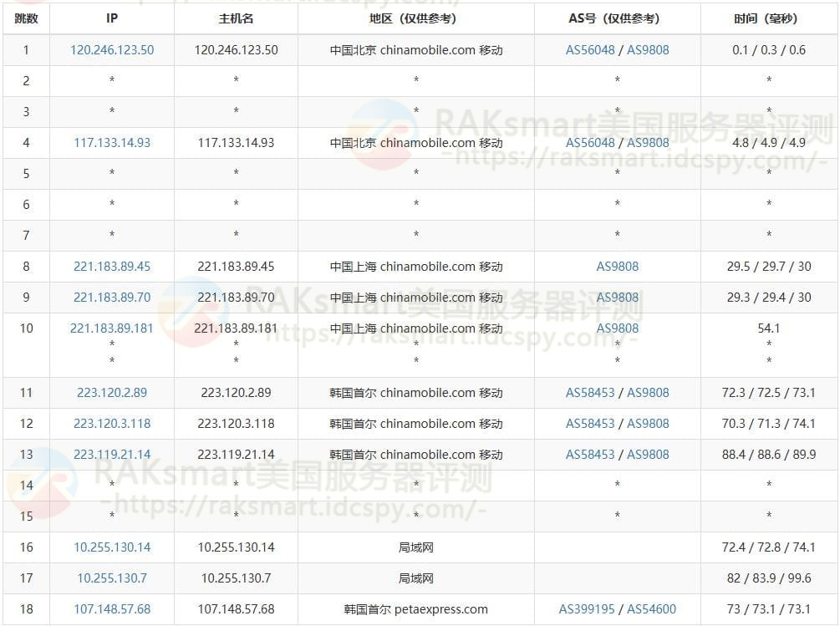Open IP link 221.183.89.45 in hop 8
The width and height of the screenshot is (840, 626).
112,267
